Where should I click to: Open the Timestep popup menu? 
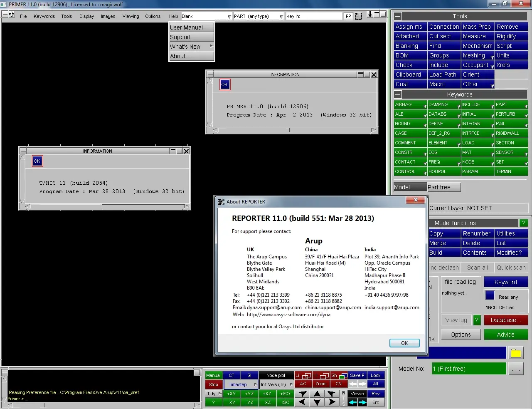point(241,384)
